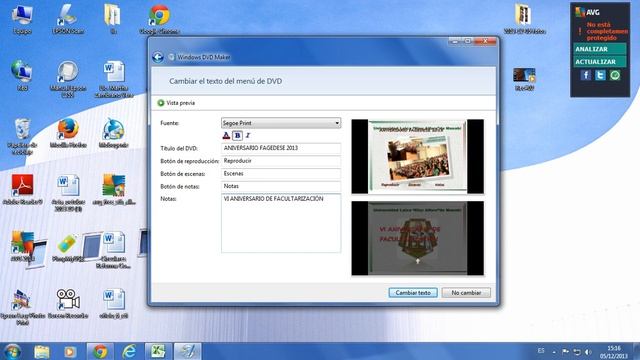Open the Screen Recorder camera shortcut

pos(68,304)
